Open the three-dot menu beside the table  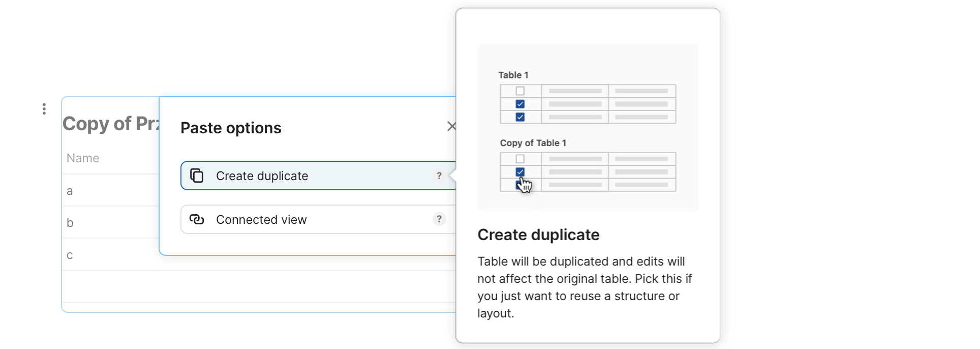(44, 109)
